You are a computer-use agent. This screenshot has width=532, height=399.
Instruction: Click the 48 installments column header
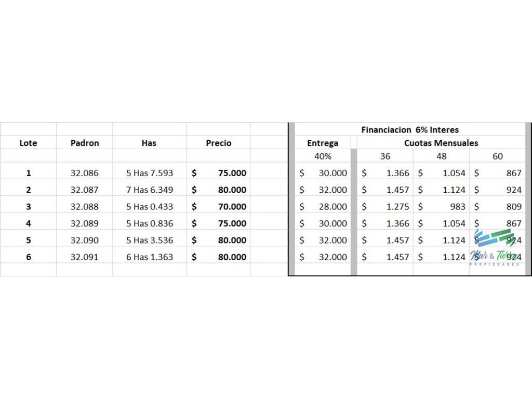(x=442, y=156)
